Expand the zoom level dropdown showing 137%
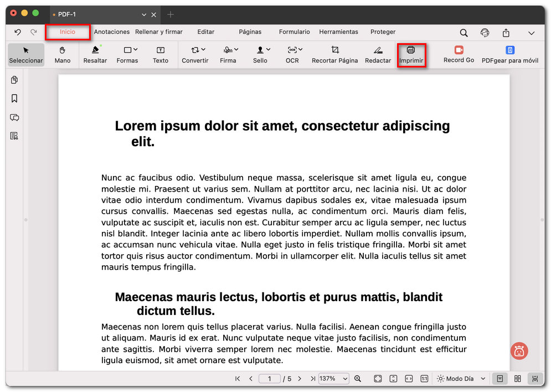This screenshot has height=392, width=551. pos(333,379)
